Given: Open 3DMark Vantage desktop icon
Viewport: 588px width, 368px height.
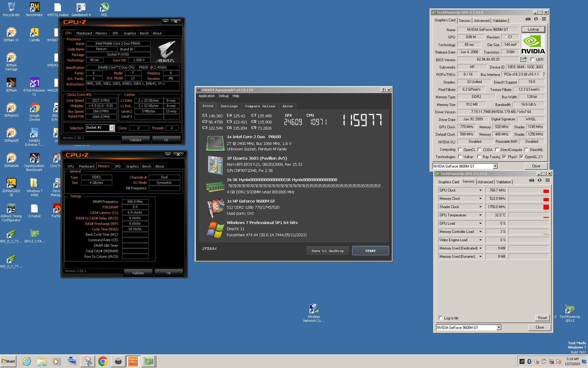Looking at the screenshot, I should click(x=11, y=62).
